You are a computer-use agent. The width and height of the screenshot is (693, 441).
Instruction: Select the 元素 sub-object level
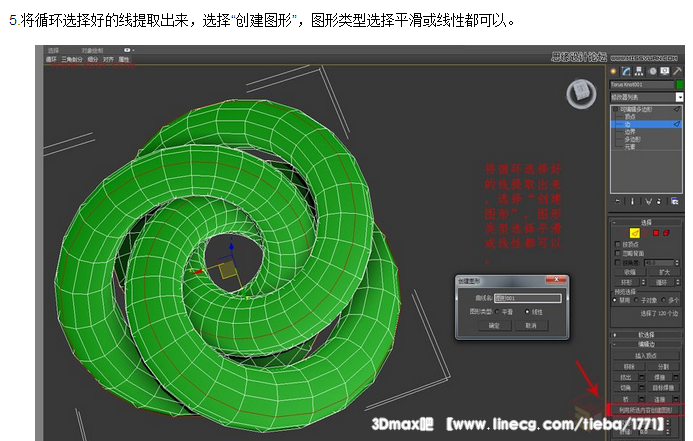tap(630, 146)
